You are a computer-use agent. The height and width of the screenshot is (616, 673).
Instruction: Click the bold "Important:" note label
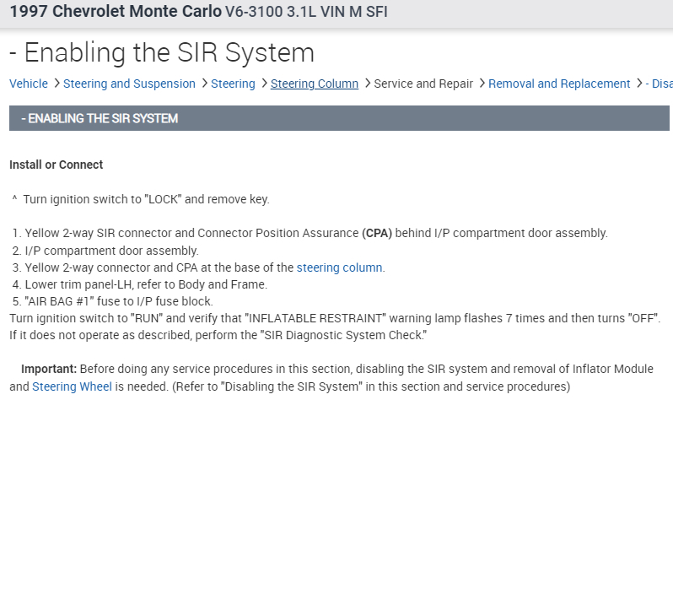pos(49,369)
